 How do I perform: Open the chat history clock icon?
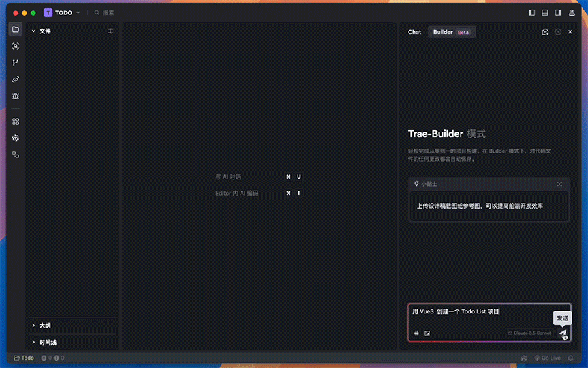tap(558, 32)
